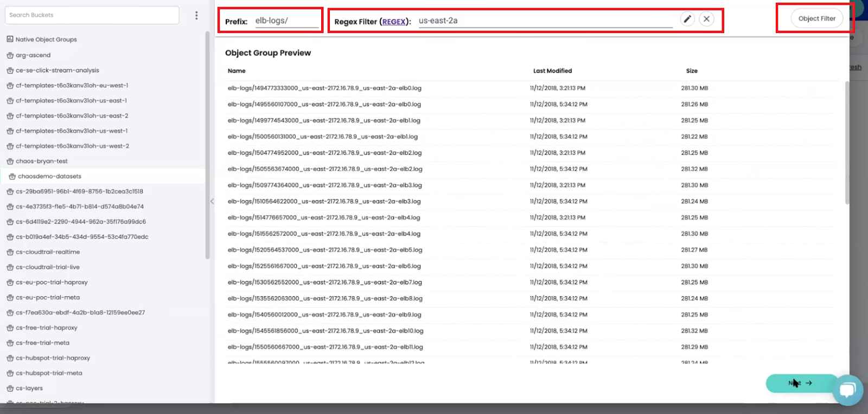Select the chaosdemo-datasets bucket
This screenshot has height=414, width=868.
pos(49,177)
